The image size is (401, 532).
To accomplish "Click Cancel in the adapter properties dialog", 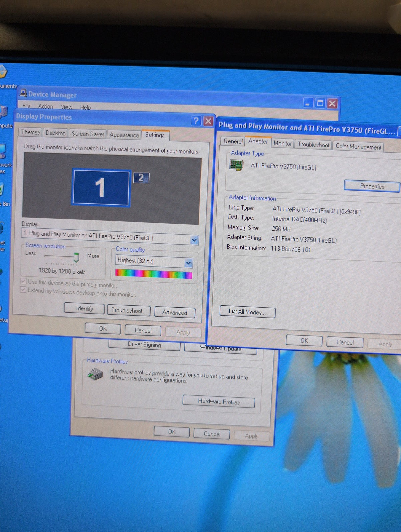I will (345, 342).
